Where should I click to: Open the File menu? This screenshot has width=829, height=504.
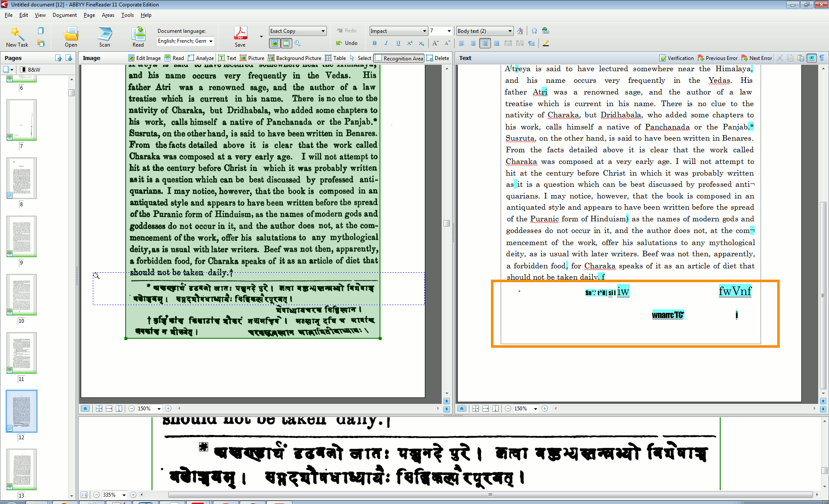click(9, 15)
